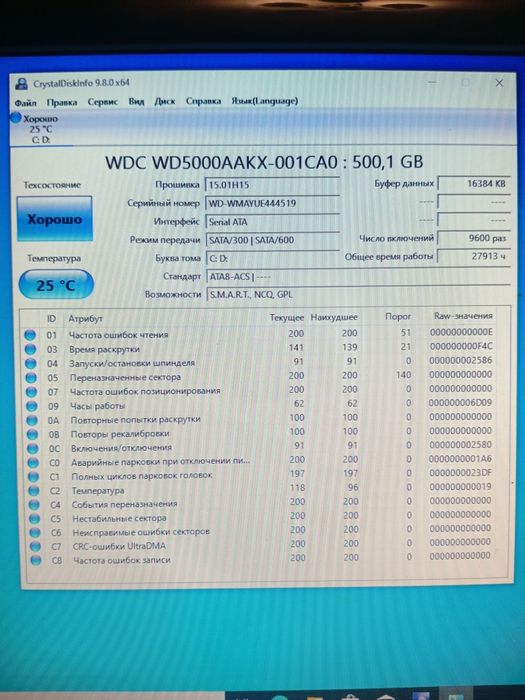Click the buffer size value 16384 KB
The image size is (525, 700).
click(x=474, y=183)
